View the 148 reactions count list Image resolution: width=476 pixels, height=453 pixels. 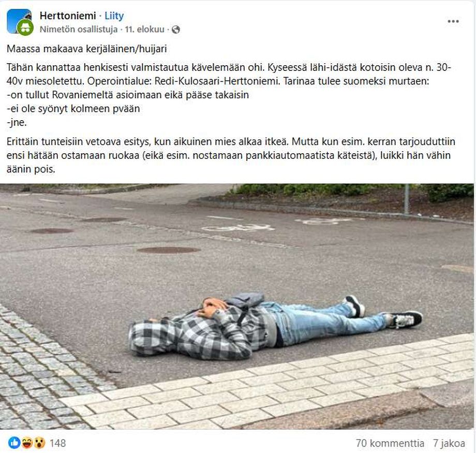pyautogui.click(x=57, y=443)
